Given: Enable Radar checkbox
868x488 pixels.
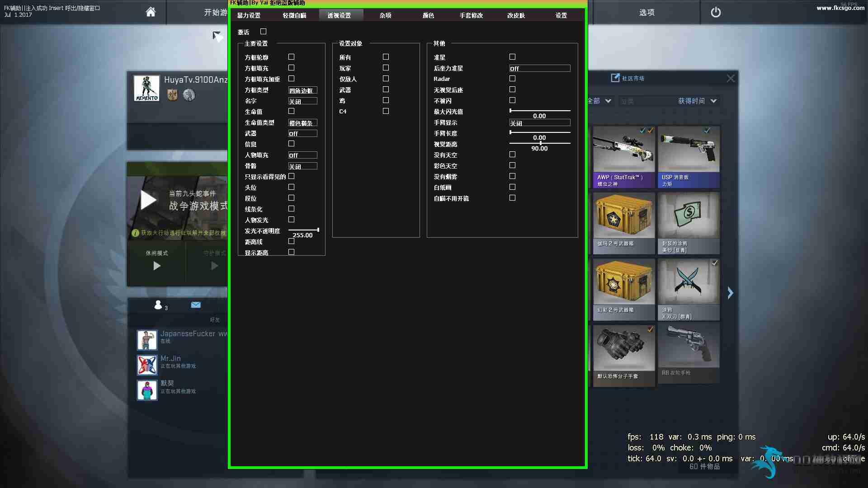Looking at the screenshot, I should (x=512, y=79).
